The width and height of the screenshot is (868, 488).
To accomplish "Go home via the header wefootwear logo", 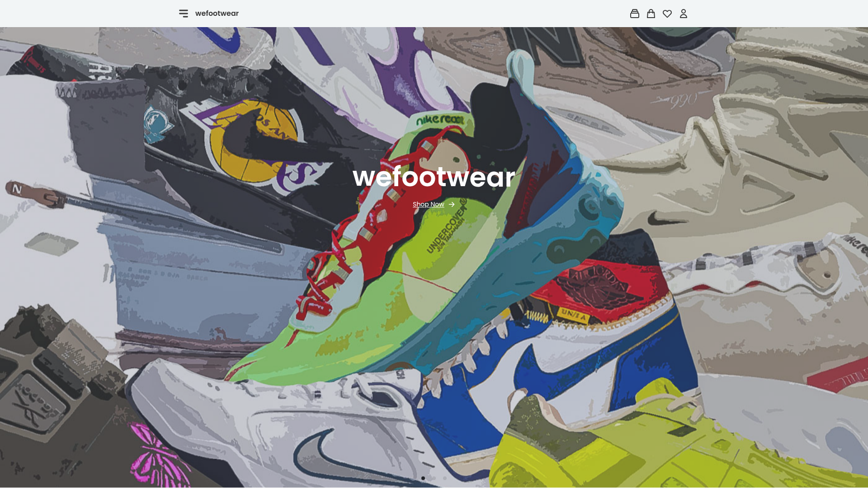I will [217, 14].
